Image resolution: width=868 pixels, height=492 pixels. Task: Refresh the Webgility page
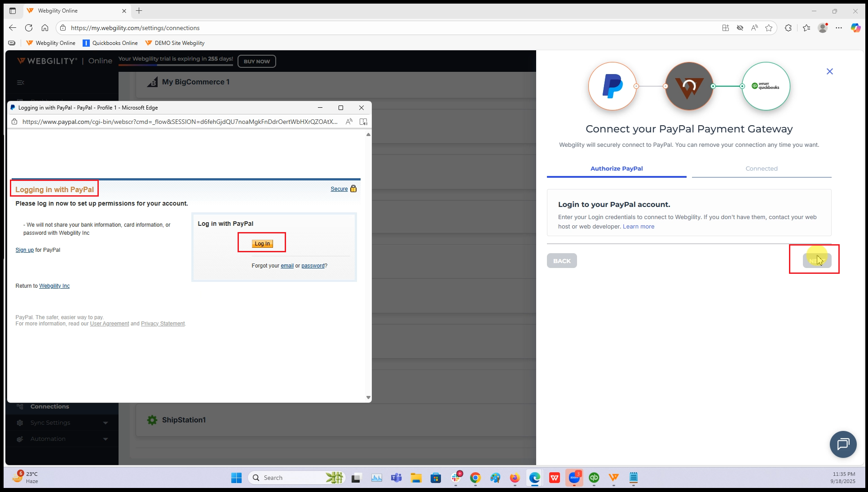[29, 28]
